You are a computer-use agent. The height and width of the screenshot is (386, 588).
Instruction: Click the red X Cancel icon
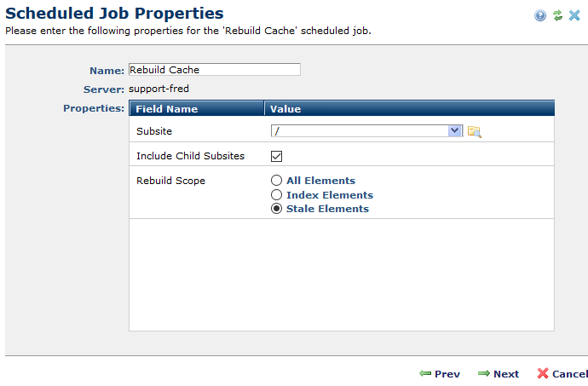[543, 374]
